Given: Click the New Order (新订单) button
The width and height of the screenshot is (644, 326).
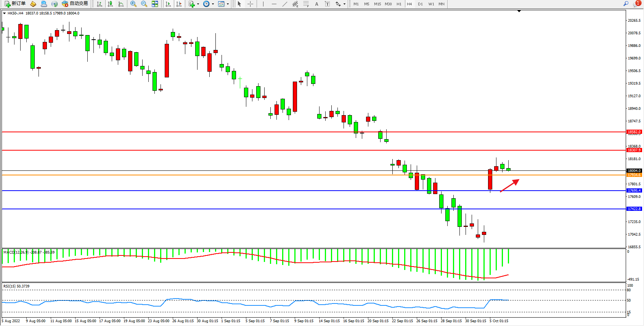Looking at the screenshot, I should click(x=15, y=4).
